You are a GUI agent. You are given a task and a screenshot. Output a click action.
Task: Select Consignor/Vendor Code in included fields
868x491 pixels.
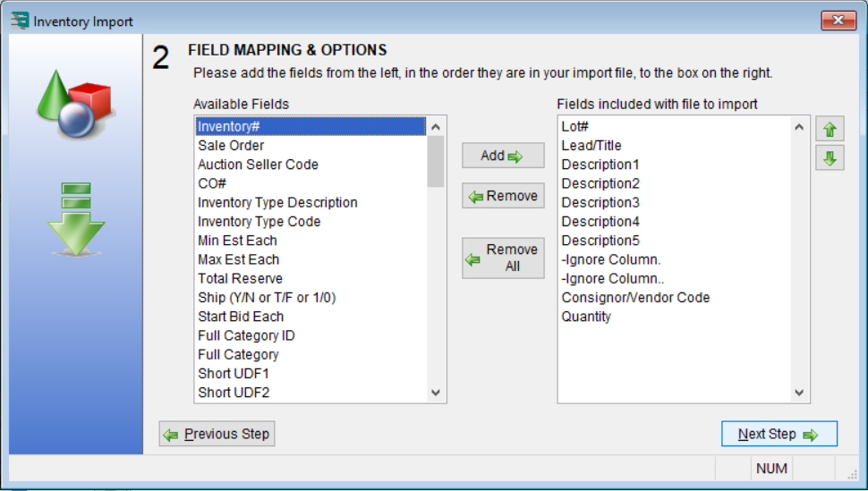pos(635,297)
